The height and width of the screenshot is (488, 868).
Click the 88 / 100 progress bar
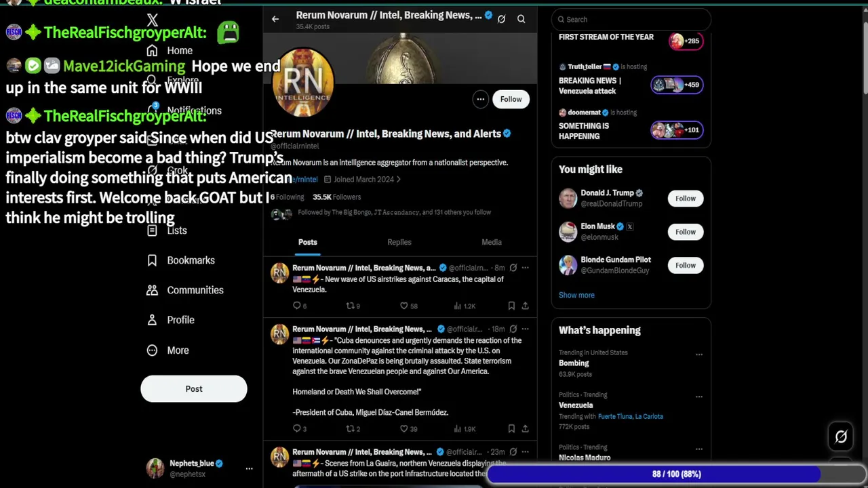[676, 474]
